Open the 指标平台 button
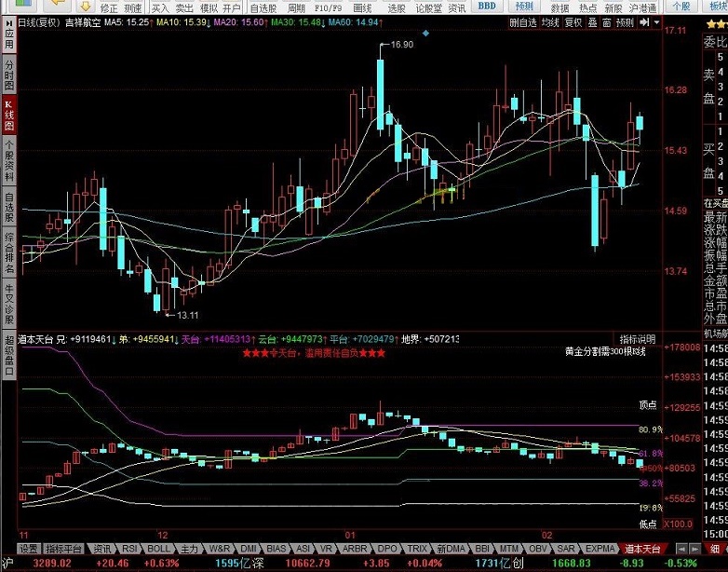This screenshot has width=728, height=572. click(x=64, y=549)
